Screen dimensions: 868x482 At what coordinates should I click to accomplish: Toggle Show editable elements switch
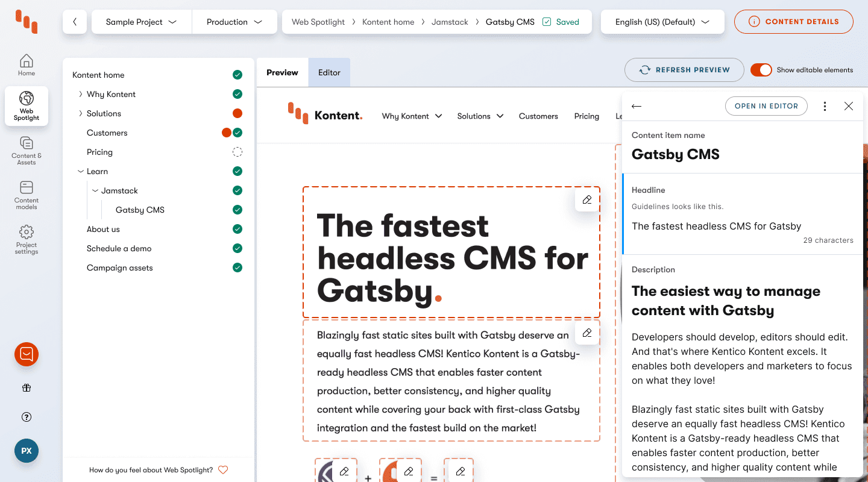coord(761,70)
